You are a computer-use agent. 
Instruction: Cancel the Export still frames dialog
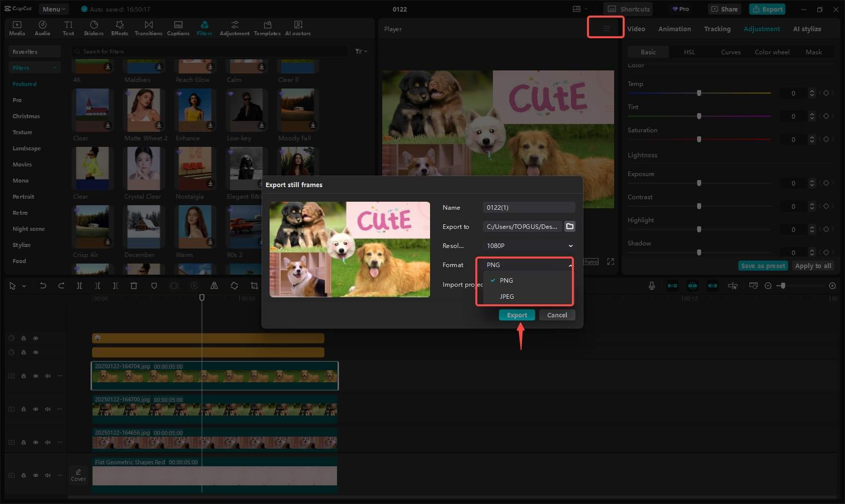point(557,315)
